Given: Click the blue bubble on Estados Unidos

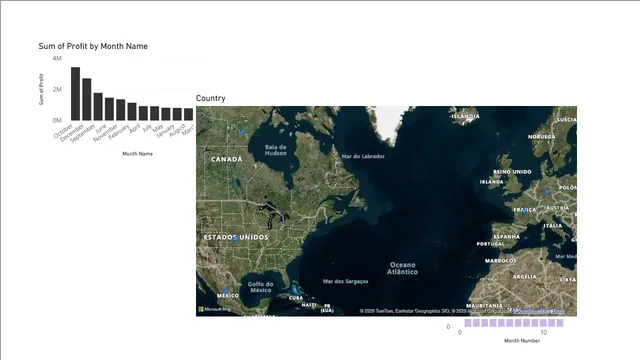Looking at the screenshot, I should tap(236, 239).
